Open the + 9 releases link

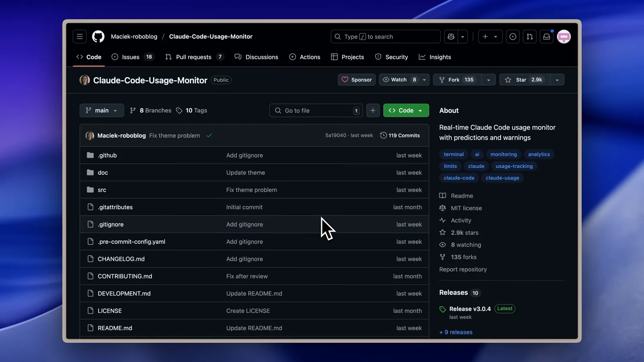click(456, 332)
